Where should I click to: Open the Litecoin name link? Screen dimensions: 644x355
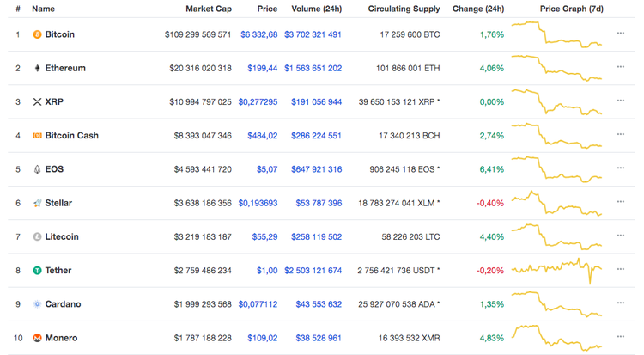pos(62,237)
